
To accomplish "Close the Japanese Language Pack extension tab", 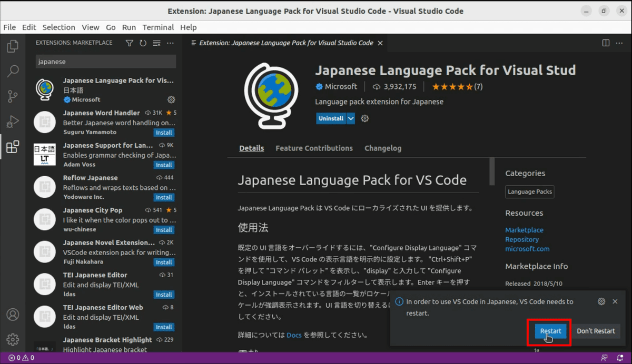I will 381,43.
